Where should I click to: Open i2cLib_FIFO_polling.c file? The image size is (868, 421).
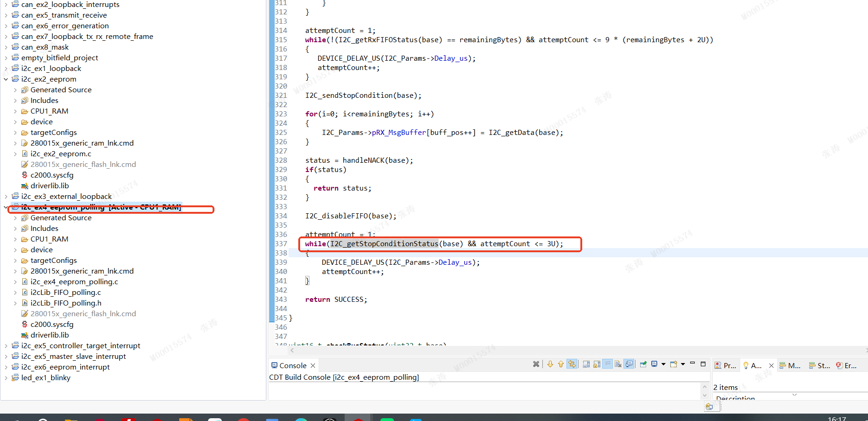tap(65, 293)
